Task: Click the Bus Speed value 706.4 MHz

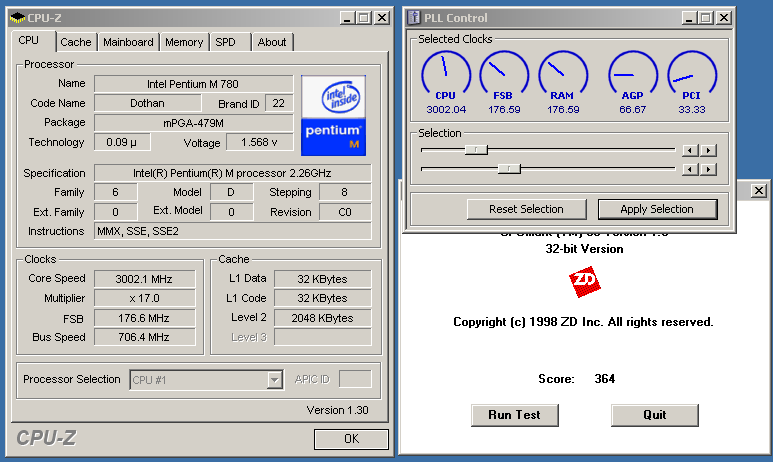Action: pos(144,337)
